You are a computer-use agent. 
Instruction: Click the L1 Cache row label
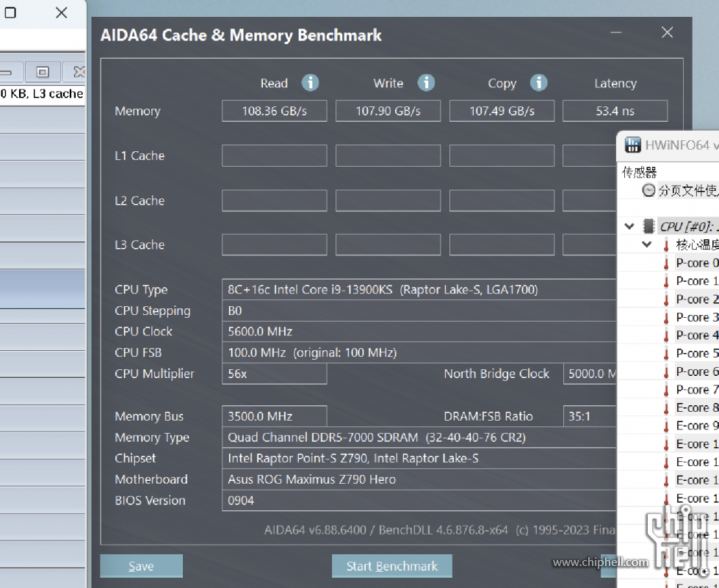(x=140, y=156)
